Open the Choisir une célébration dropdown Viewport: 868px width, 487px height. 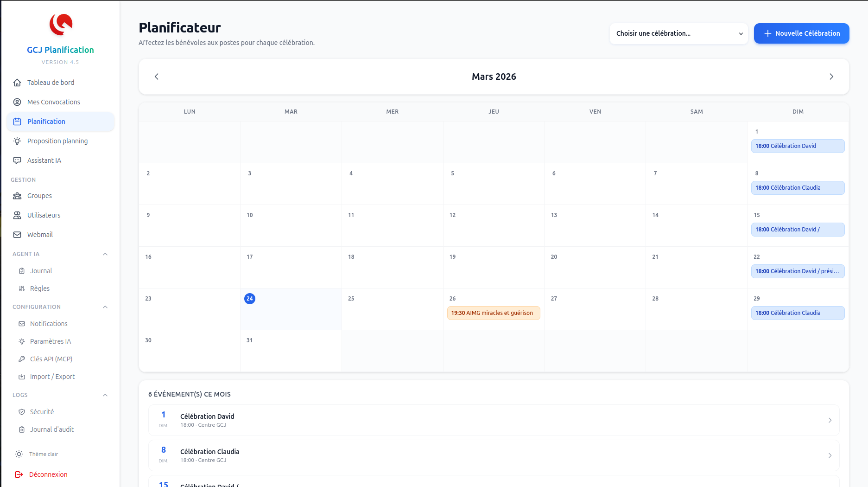[x=678, y=33]
